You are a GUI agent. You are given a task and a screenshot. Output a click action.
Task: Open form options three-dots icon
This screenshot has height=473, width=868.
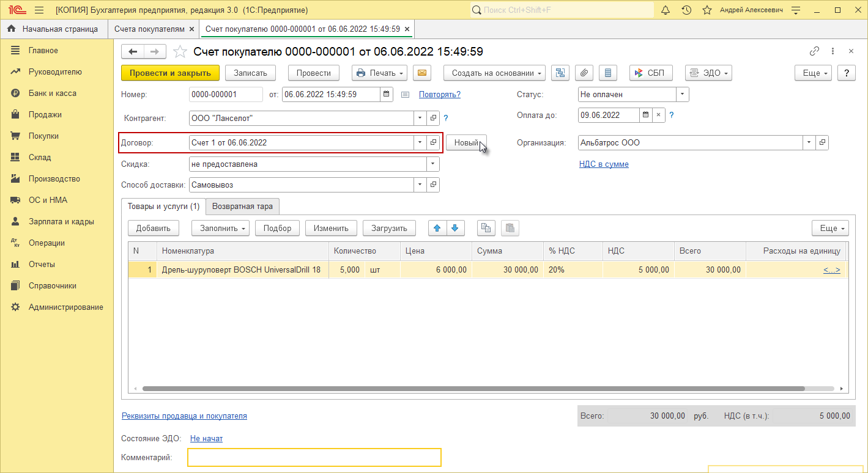[x=833, y=51]
